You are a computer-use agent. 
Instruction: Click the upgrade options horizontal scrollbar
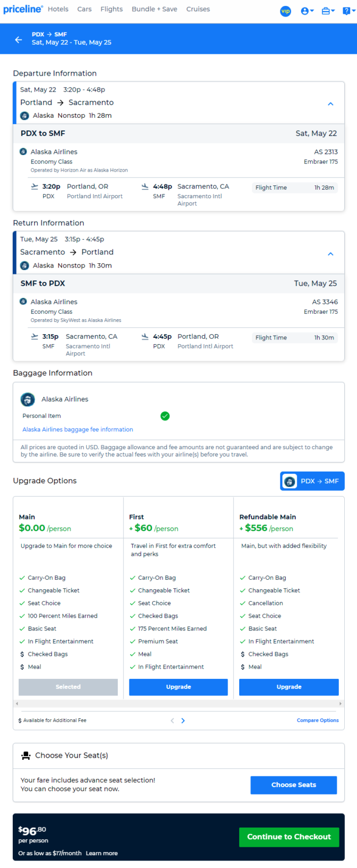pyautogui.click(x=178, y=704)
